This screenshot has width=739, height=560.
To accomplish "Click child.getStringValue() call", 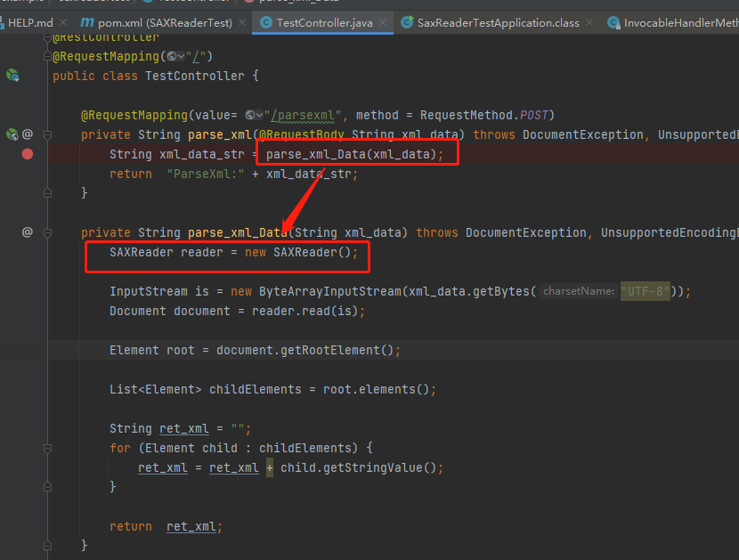I will 358,467.
